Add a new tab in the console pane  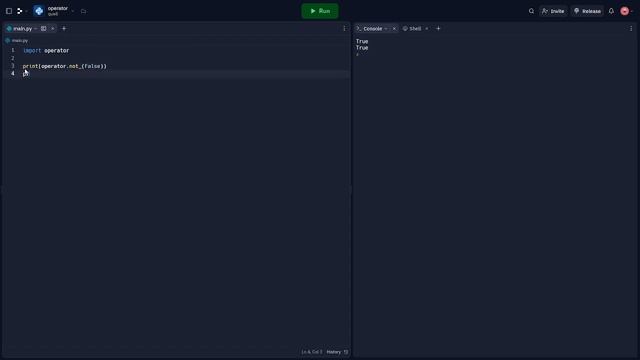click(438, 29)
